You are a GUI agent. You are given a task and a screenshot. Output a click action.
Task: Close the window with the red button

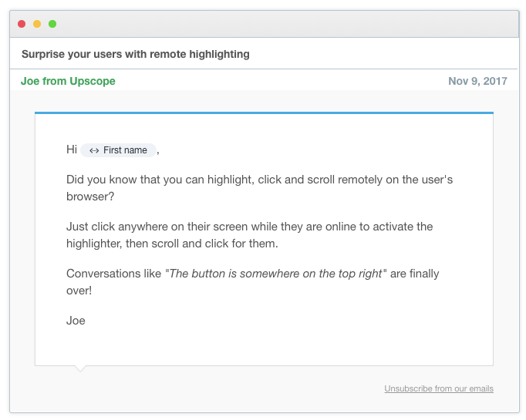(x=22, y=24)
